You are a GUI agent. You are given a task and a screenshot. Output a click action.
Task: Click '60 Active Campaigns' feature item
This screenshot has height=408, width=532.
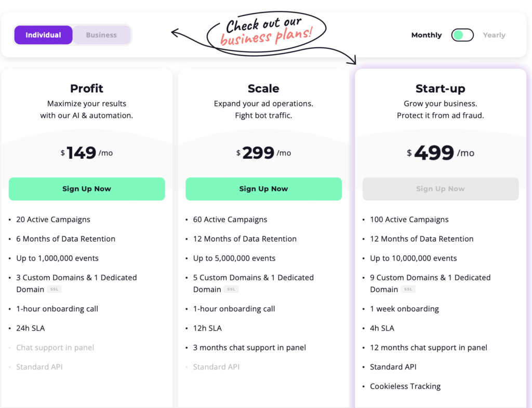230,220
